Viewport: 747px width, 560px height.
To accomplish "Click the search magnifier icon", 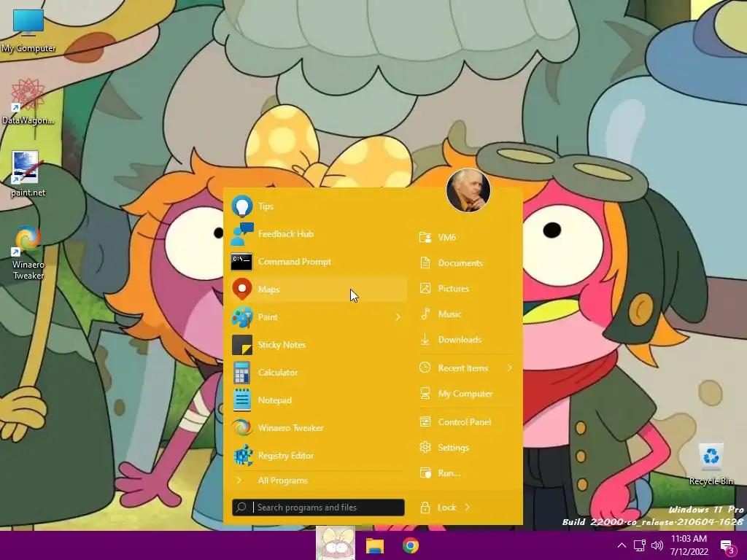I will 241,507.
